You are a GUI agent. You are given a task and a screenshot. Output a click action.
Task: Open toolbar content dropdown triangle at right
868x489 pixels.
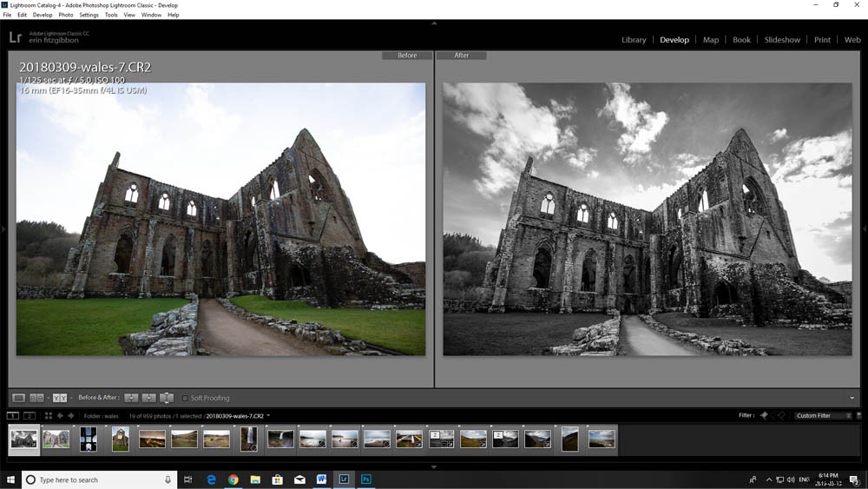tap(852, 398)
